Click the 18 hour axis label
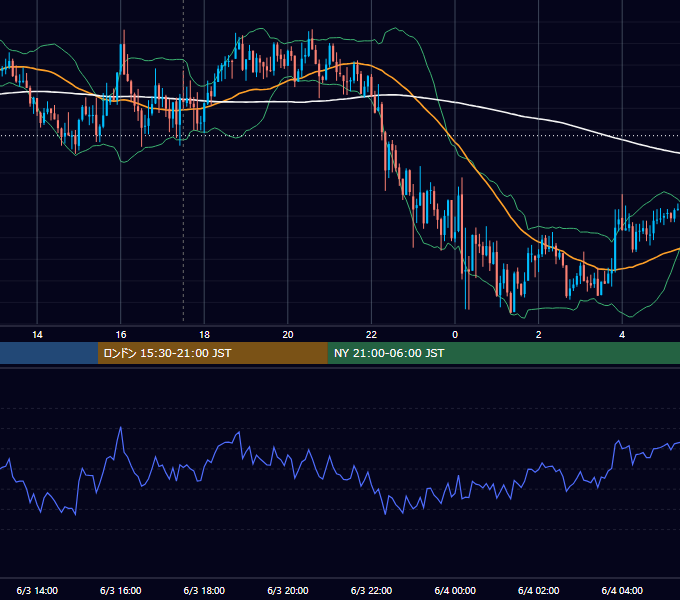 pyautogui.click(x=204, y=335)
